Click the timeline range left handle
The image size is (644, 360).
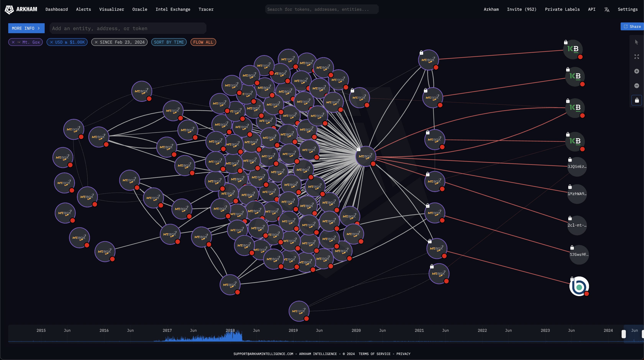pos(623,334)
